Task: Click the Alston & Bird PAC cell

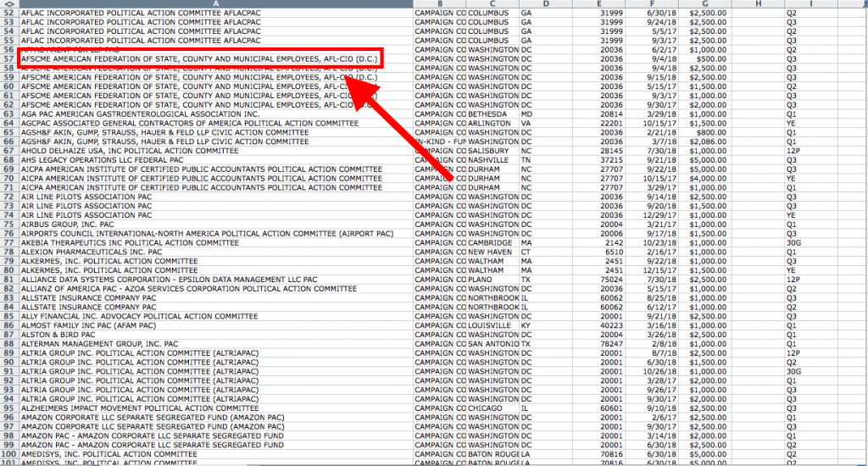Action: coord(216,335)
